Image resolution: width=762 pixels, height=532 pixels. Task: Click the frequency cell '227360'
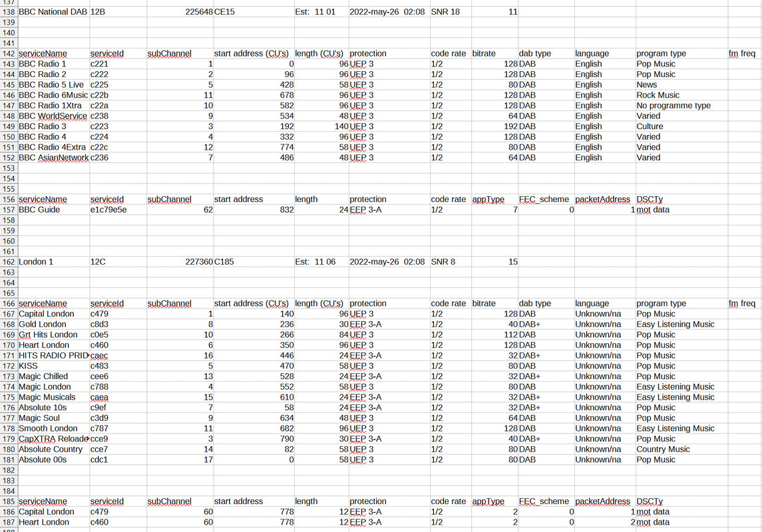180,262
